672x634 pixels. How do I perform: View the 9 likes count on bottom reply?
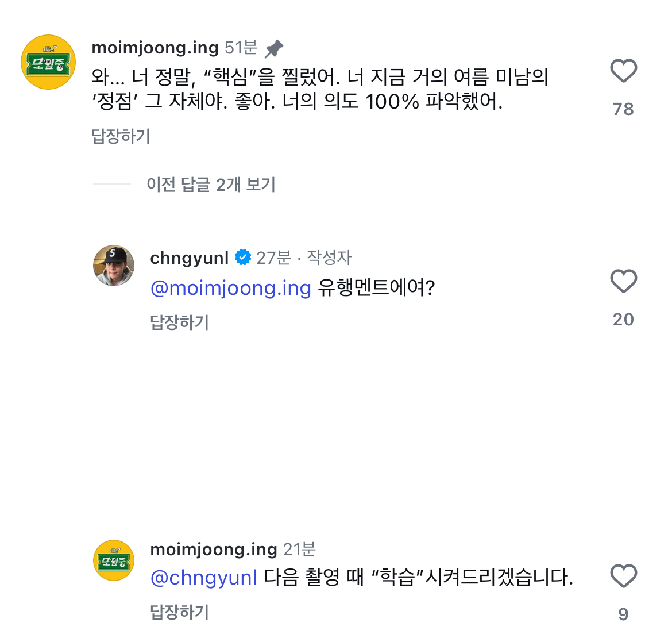(x=623, y=614)
